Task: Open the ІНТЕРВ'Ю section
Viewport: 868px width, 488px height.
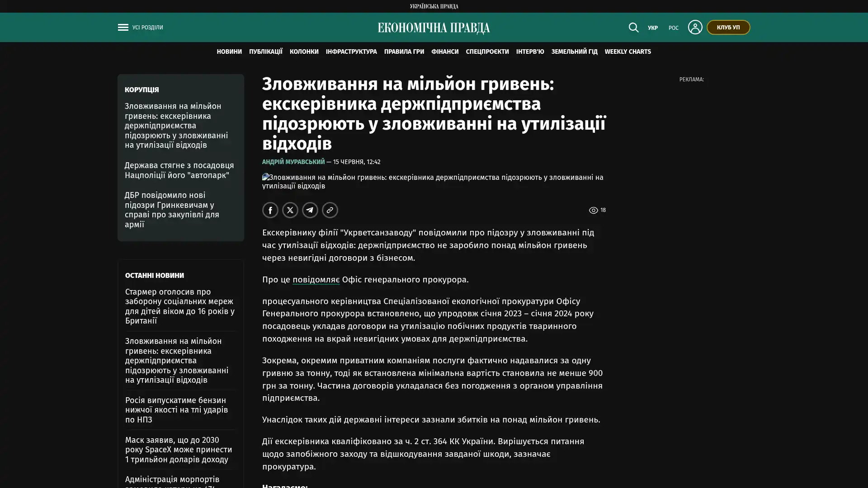Action: 530,52
